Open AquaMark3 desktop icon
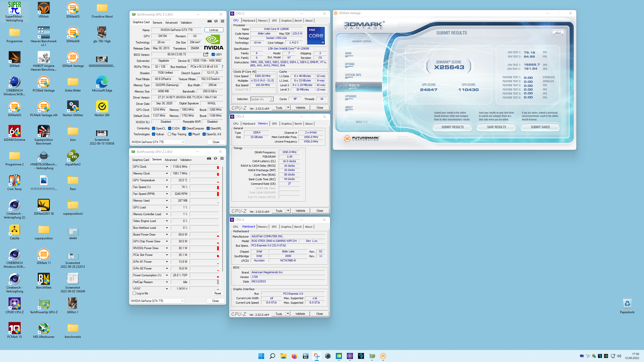Image resolution: width=644 pixels, height=362 pixels. click(73, 158)
